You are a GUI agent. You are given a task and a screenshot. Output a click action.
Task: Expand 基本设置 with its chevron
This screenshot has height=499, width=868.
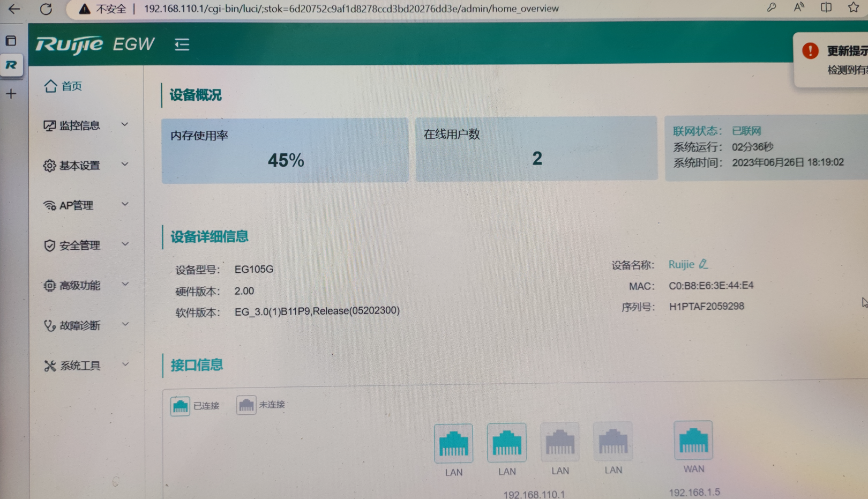125,164
